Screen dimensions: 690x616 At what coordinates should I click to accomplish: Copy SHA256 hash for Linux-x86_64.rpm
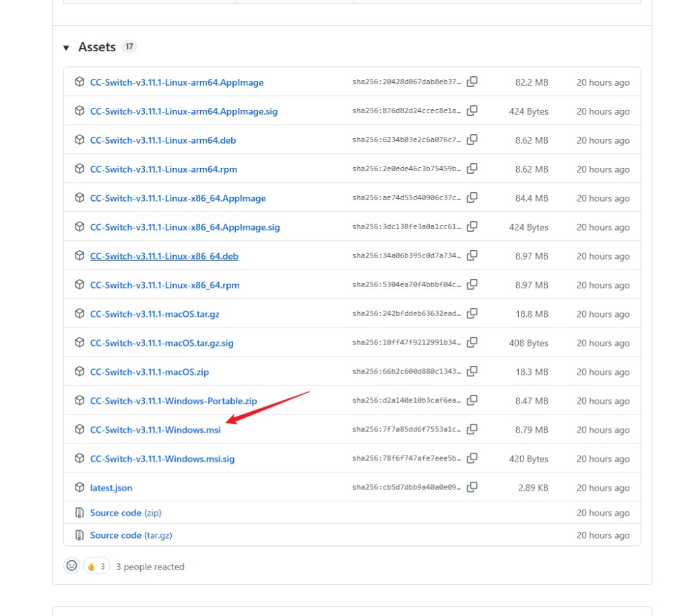pos(472,284)
